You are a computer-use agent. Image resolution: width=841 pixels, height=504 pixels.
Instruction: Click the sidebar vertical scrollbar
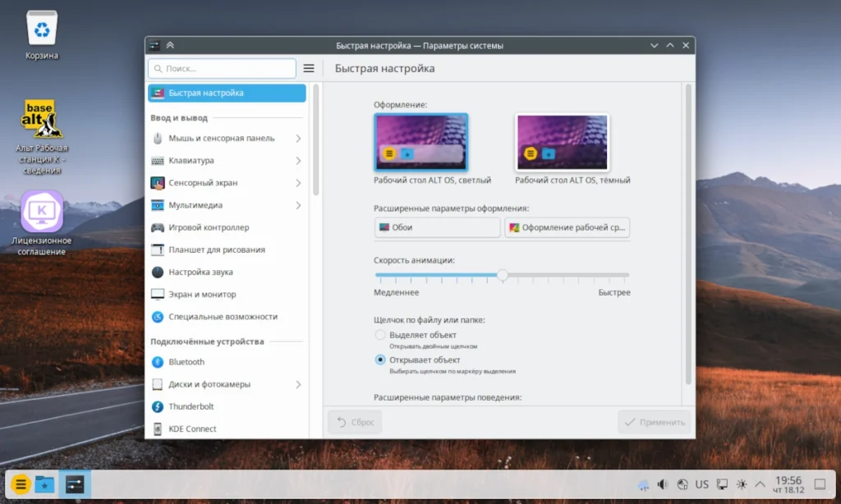(316, 140)
